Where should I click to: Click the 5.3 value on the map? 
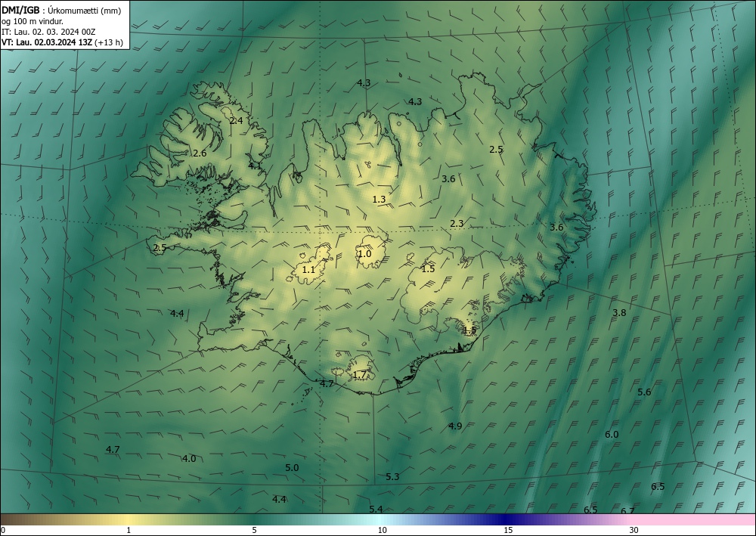point(392,477)
